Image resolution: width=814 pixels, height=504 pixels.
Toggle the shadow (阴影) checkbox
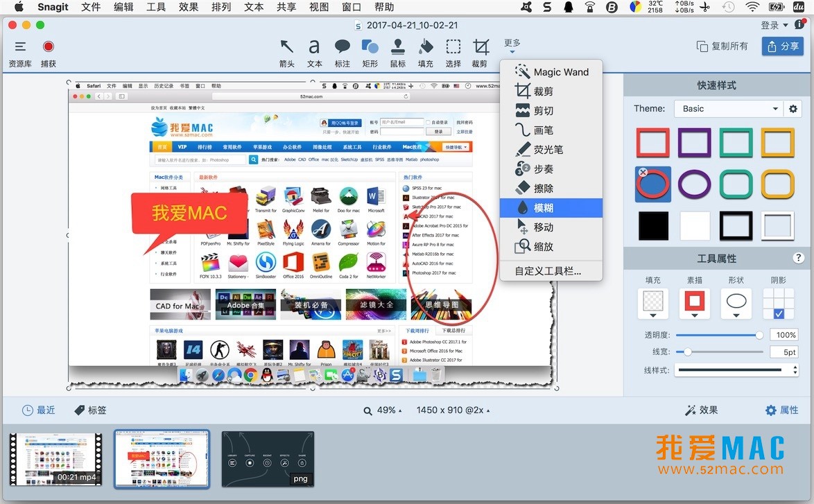point(778,313)
